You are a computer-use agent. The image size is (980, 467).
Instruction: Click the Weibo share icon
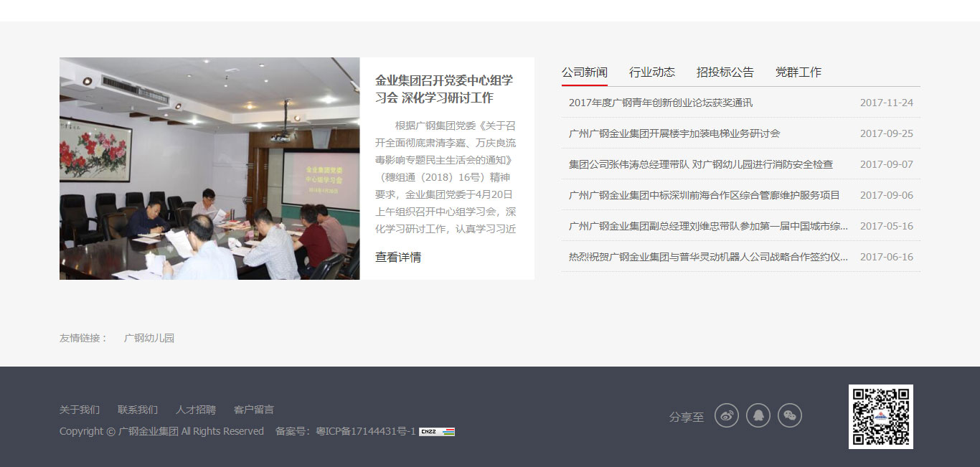(726, 415)
